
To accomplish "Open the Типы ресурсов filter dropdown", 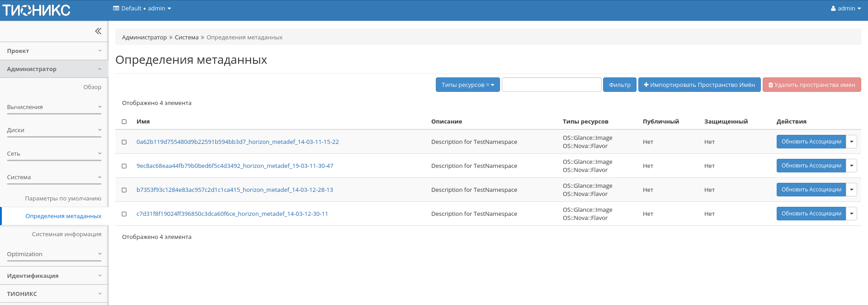I will click(467, 85).
